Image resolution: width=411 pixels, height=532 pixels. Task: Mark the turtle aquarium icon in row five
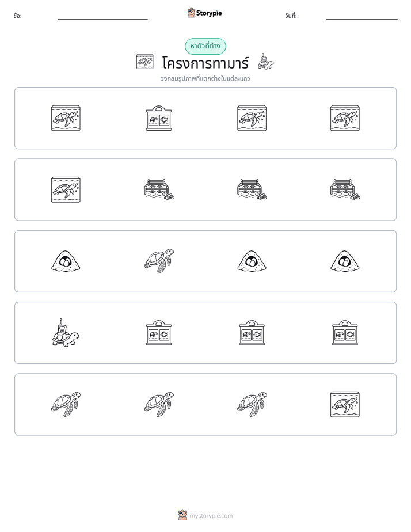(x=345, y=404)
